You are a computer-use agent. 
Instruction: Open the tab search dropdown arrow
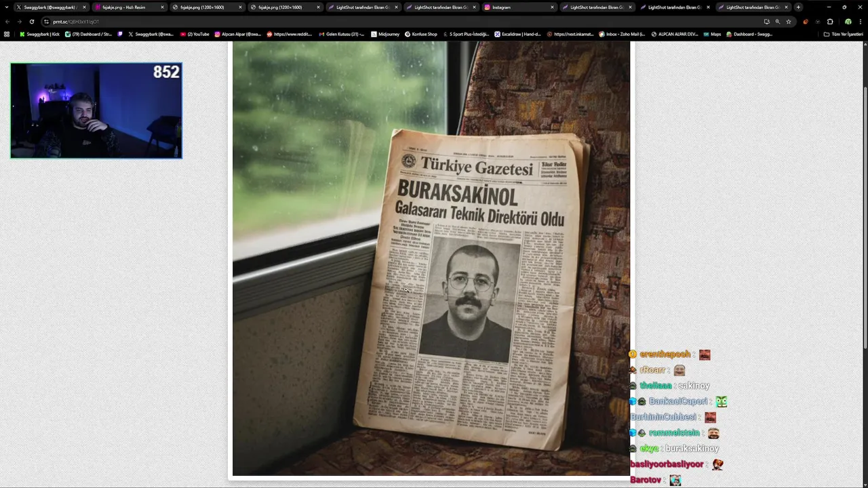pos(6,7)
